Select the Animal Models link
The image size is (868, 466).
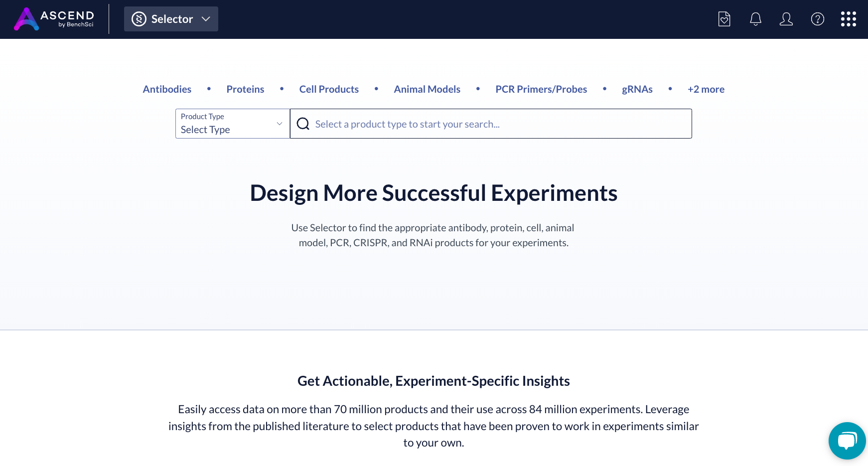click(x=427, y=89)
